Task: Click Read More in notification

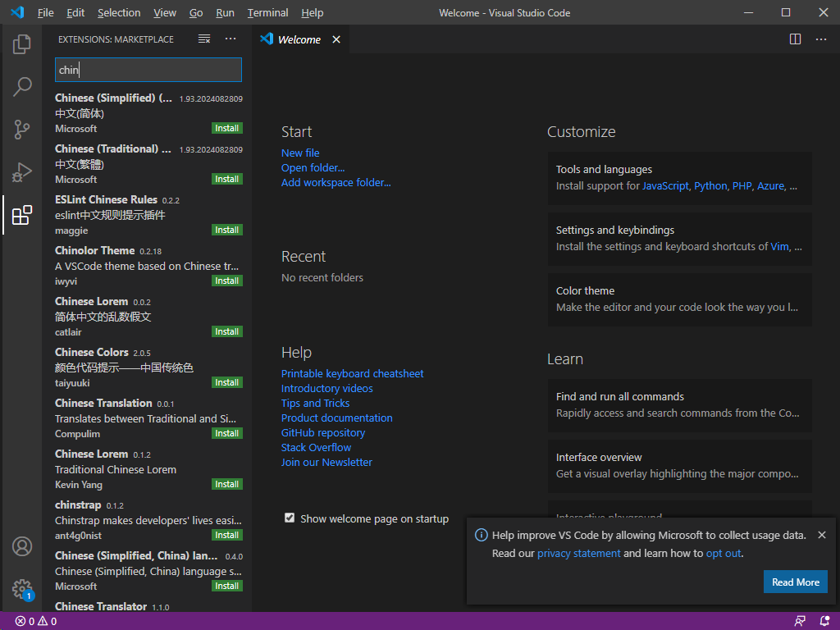Action: (x=796, y=582)
